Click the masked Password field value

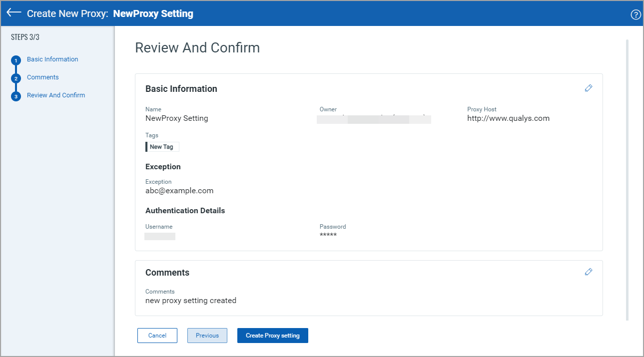(x=327, y=234)
